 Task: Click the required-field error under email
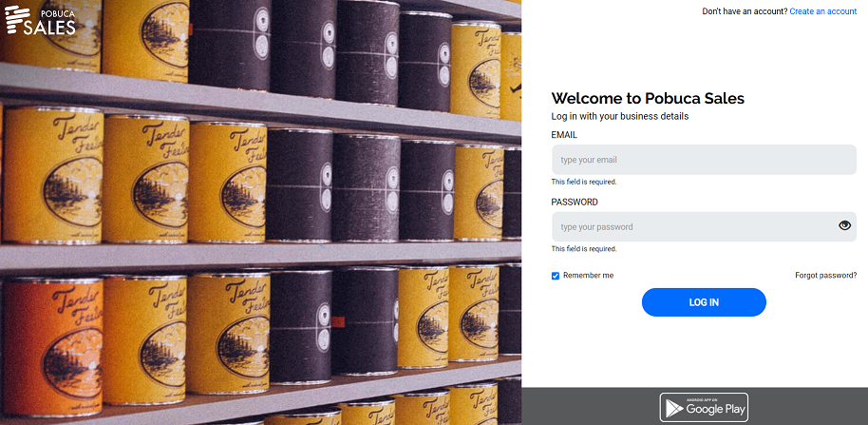point(583,182)
